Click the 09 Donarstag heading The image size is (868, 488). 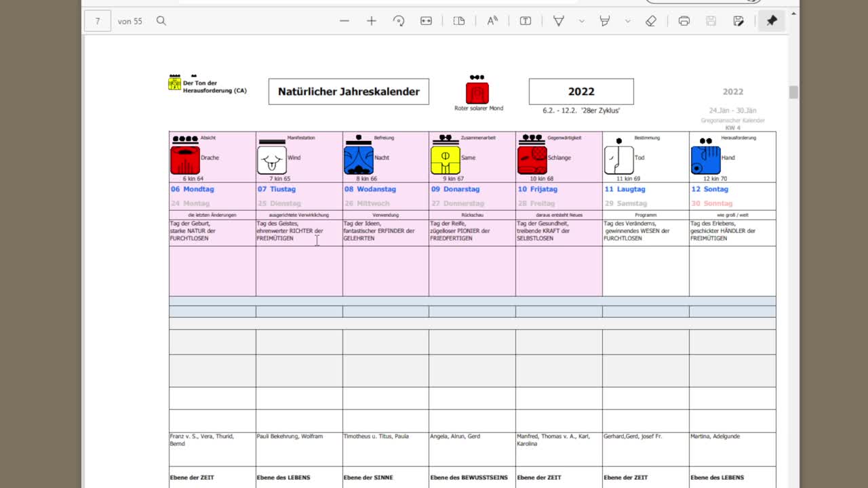pos(456,189)
